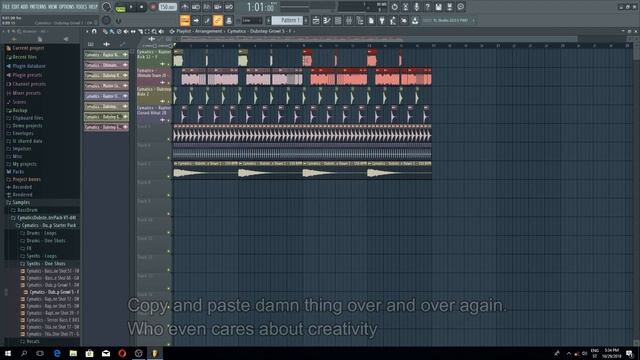Mute Track 6 in playlist
The width and height of the screenshot is (640, 360).
point(169,158)
